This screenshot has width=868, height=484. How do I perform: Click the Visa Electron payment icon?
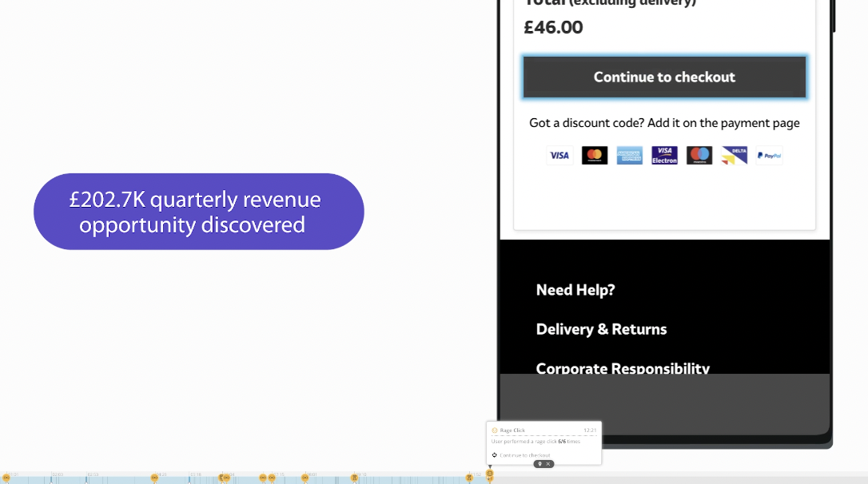[664, 155]
